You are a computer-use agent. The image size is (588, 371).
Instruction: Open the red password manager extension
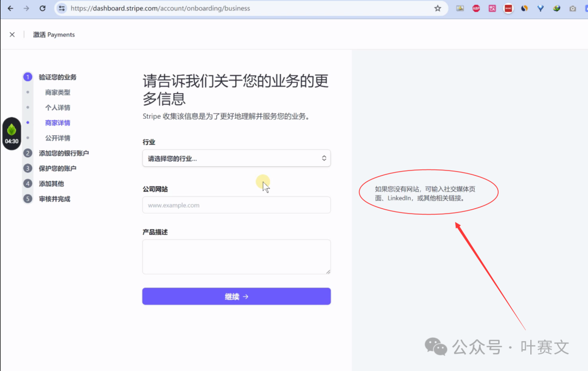pos(508,9)
